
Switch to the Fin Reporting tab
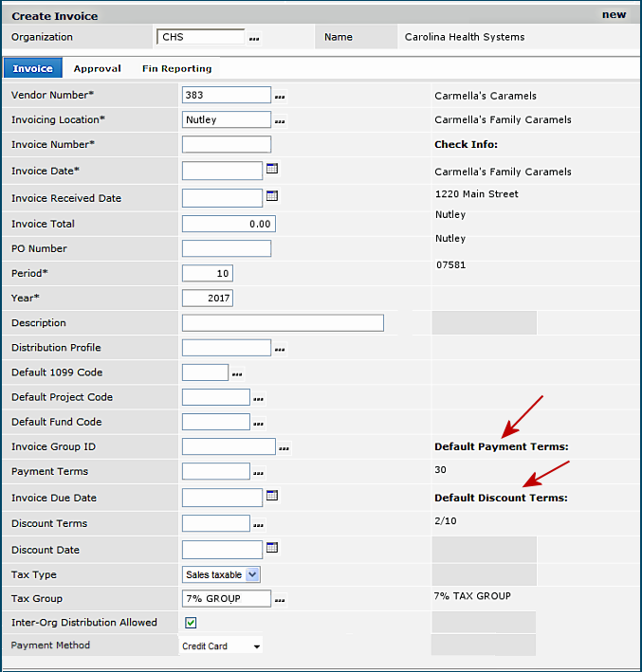[x=176, y=68]
